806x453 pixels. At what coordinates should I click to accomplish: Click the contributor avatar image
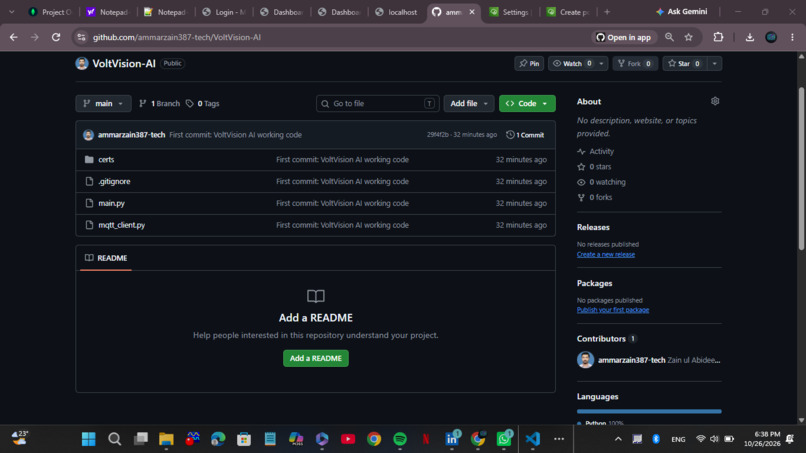pyautogui.click(x=585, y=359)
